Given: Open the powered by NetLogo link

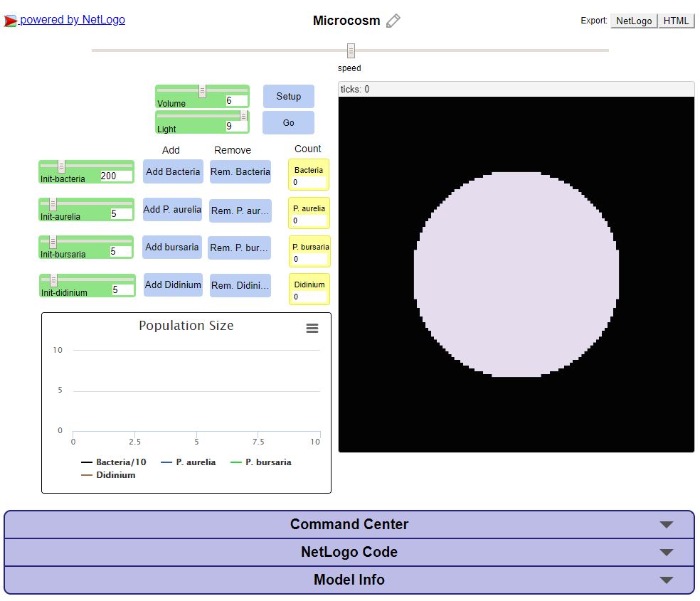Looking at the screenshot, I should 72,20.
